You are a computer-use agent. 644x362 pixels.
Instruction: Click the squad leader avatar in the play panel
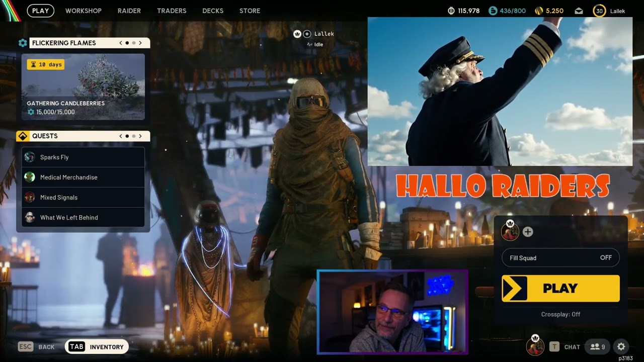pos(510,232)
